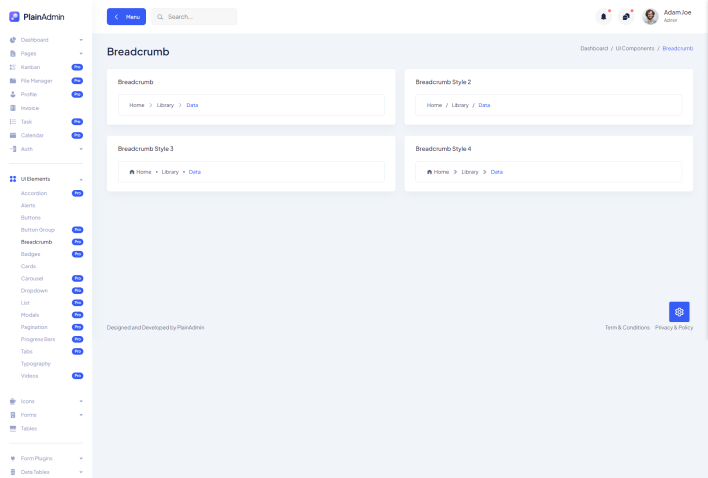This screenshot has height=478, width=708.
Task: Select Typography in the sidebar
Action: [36, 364]
